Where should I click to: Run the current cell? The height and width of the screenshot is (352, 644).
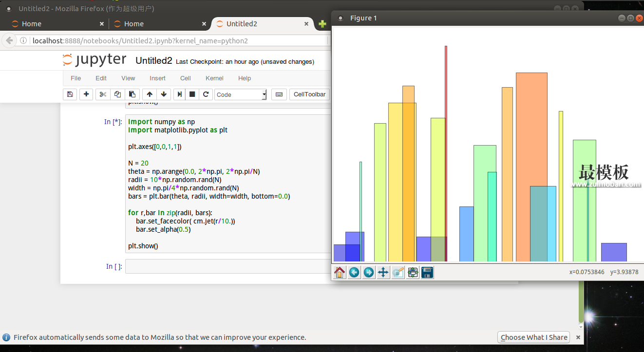[x=180, y=94]
